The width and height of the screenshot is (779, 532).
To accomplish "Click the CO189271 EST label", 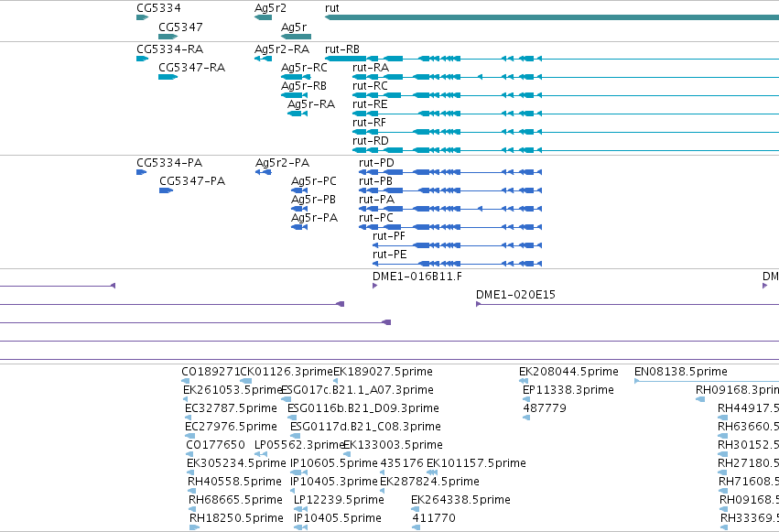I will [211, 372].
